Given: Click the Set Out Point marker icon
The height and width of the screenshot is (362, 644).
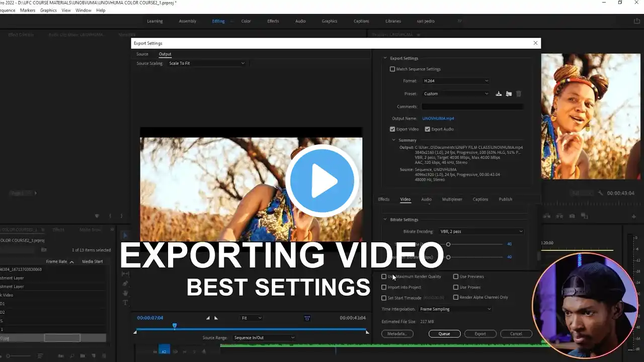Looking at the screenshot, I should click(216, 318).
